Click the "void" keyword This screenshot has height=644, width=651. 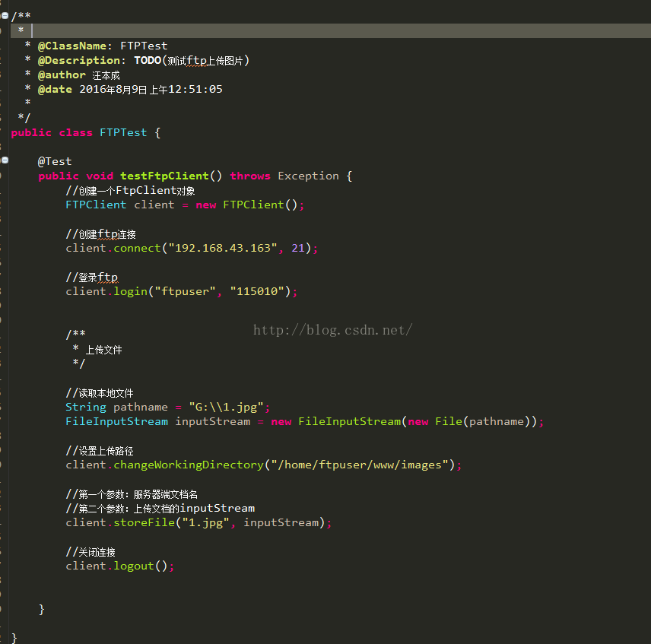[x=100, y=176]
